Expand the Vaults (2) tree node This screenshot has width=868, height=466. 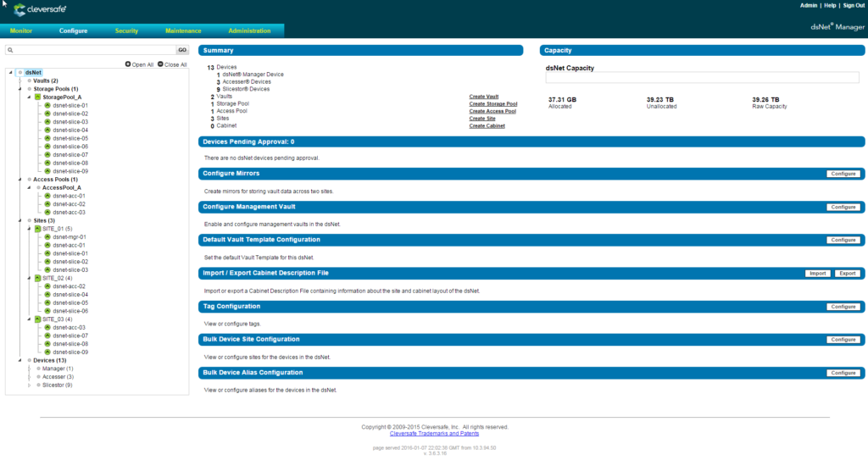point(20,80)
